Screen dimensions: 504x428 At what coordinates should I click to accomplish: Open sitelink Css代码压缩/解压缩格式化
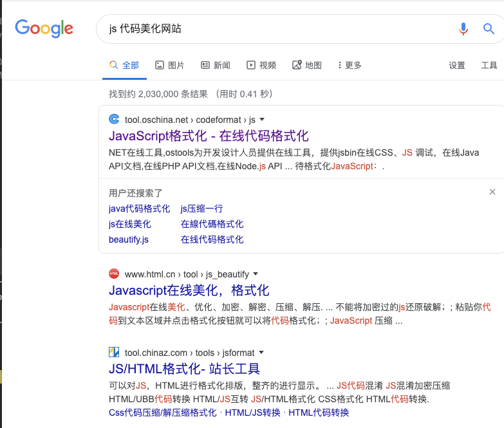(163, 413)
